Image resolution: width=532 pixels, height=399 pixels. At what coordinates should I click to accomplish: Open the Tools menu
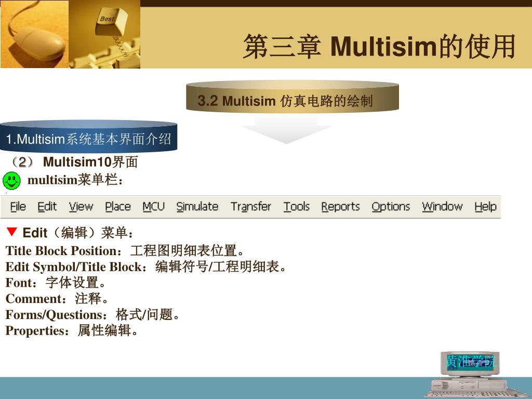point(297,206)
